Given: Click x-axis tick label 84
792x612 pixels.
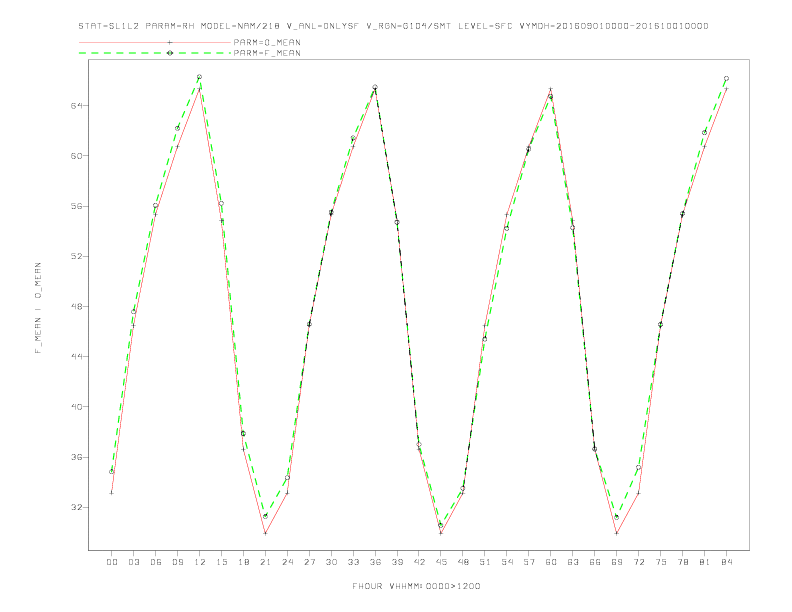Looking at the screenshot, I should click(726, 562).
